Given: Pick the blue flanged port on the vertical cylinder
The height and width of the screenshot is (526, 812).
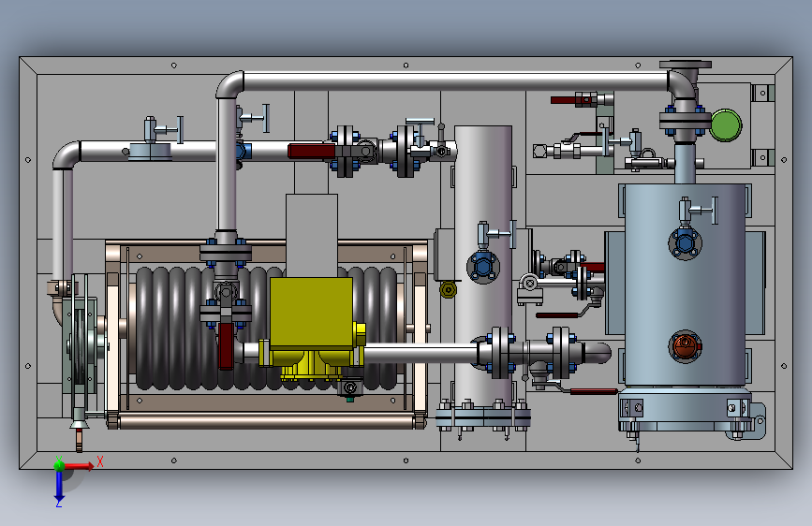Looking at the screenshot, I should click(x=482, y=267).
